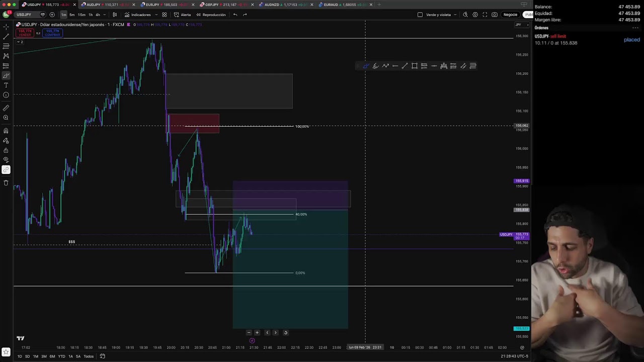Select the crosshair cursor tool in left sidebar
The width and height of the screenshot is (644, 362).
pyautogui.click(x=6, y=27)
